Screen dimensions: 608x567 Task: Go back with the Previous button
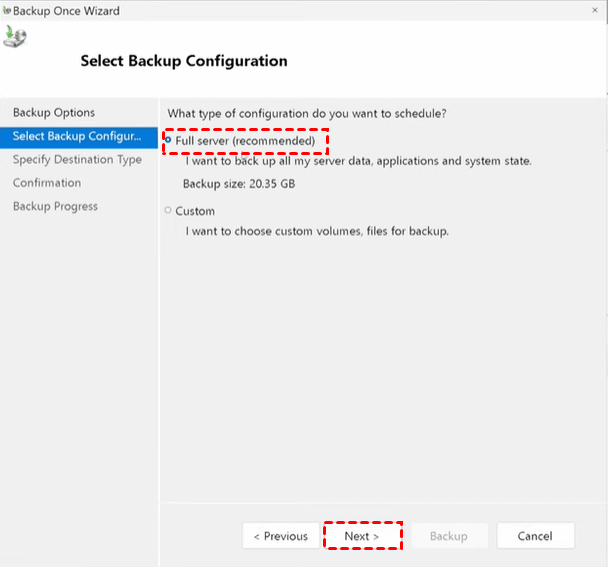(x=280, y=536)
